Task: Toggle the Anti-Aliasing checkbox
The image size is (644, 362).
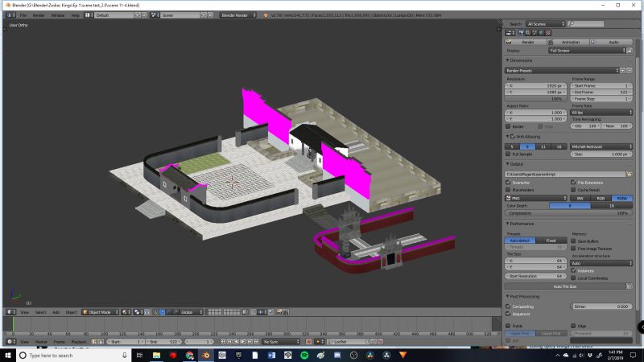Action: (x=513, y=136)
